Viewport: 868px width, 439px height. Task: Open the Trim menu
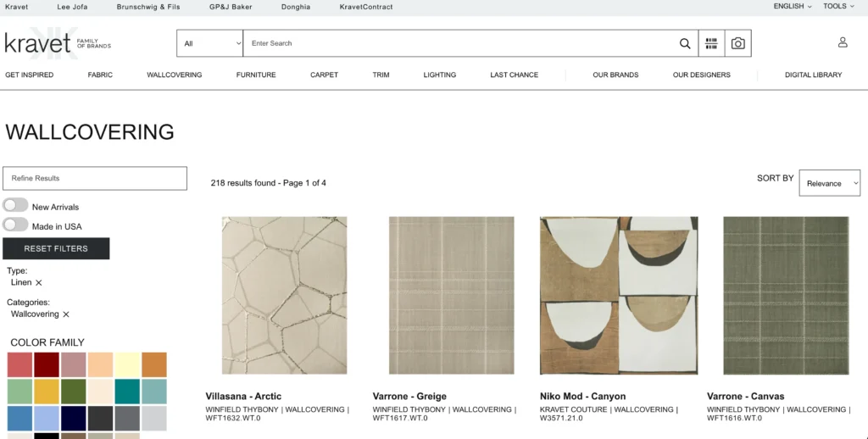381,75
